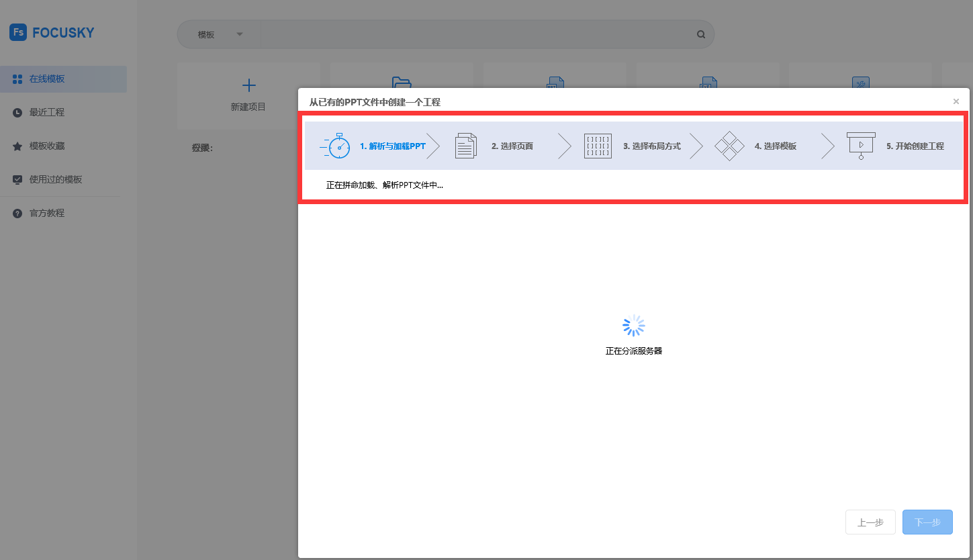Click the 最近工程 clock icon
Image resolution: width=973 pixels, height=560 pixels.
coord(17,113)
